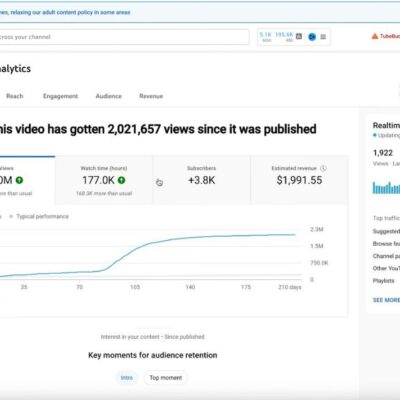This screenshot has width=400, height=400.
Task: Click the 210 days axis label
Action: (x=290, y=287)
